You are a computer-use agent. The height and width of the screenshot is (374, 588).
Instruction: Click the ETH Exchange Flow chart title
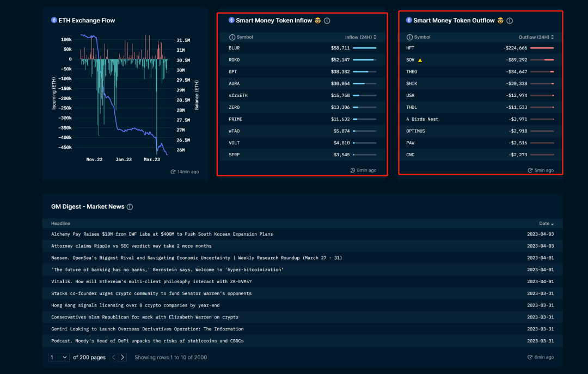87,21
